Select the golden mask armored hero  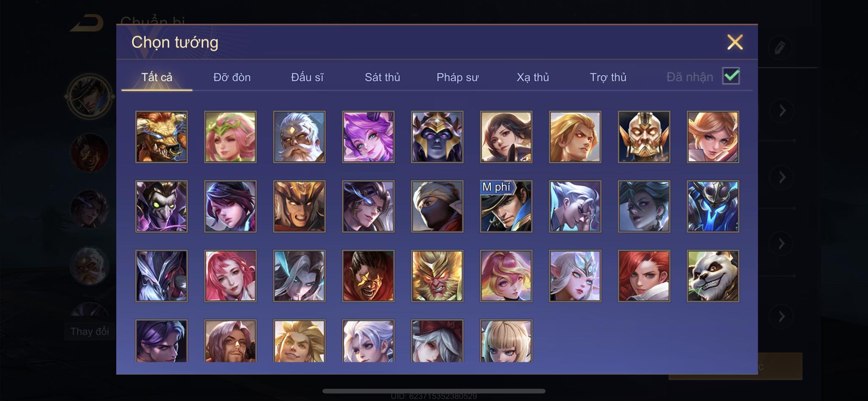pyautogui.click(x=644, y=137)
